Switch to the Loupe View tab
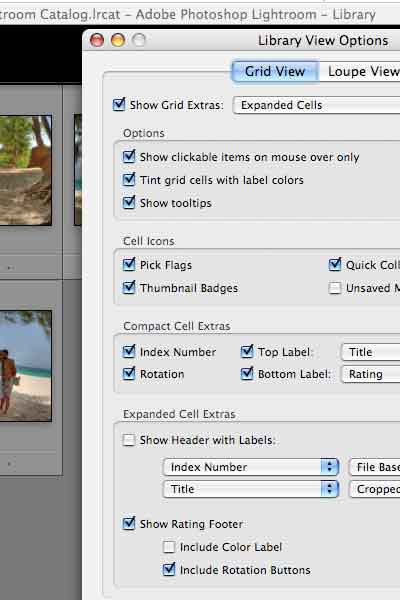The width and height of the screenshot is (400, 600). click(361, 71)
